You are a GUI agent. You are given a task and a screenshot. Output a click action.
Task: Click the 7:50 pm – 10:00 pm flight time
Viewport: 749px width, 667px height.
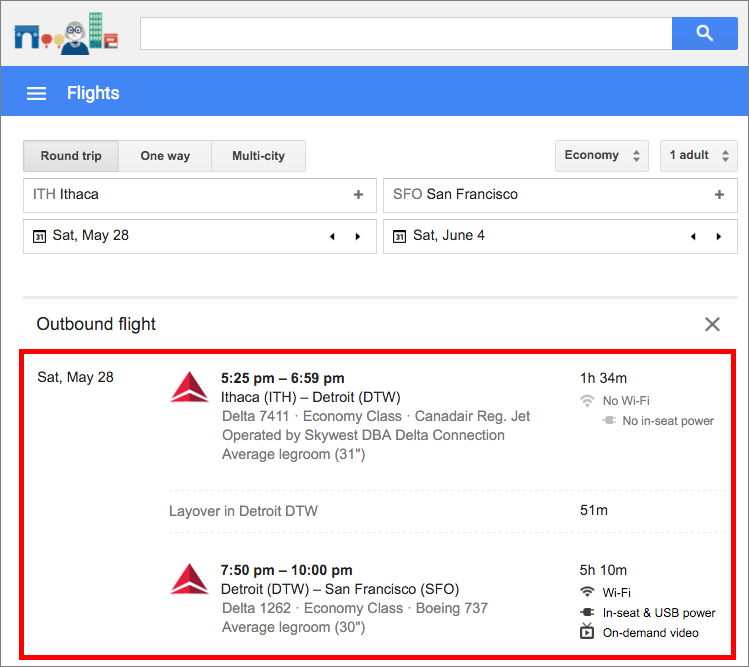click(286, 570)
